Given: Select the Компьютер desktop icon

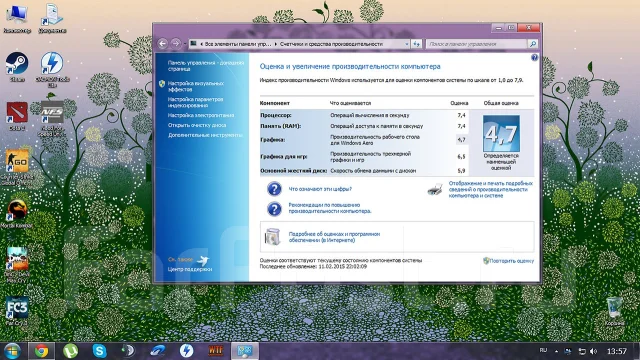Looking at the screenshot, I should pyautogui.click(x=17, y=18).
